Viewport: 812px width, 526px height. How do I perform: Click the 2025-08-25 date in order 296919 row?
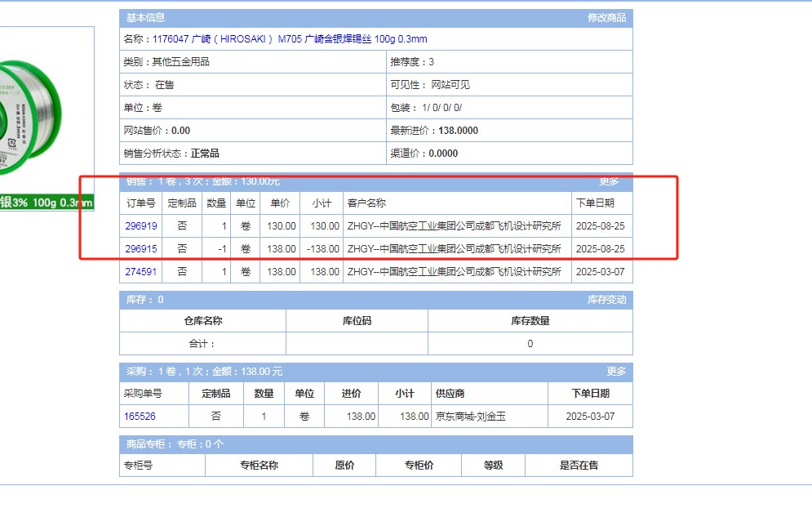click(x=600, y=226)
